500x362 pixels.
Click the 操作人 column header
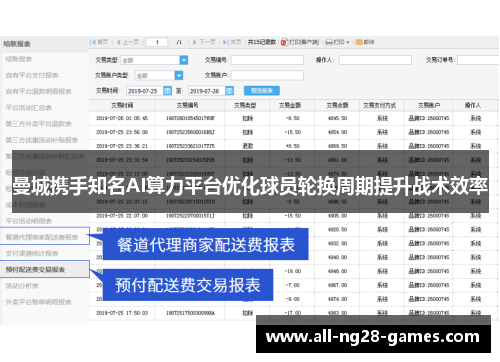(473, 105)
